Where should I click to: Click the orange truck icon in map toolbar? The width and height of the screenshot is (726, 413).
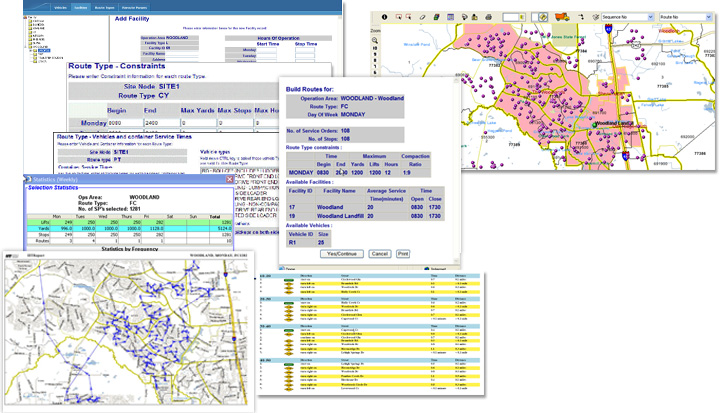(x=562, y=17)
